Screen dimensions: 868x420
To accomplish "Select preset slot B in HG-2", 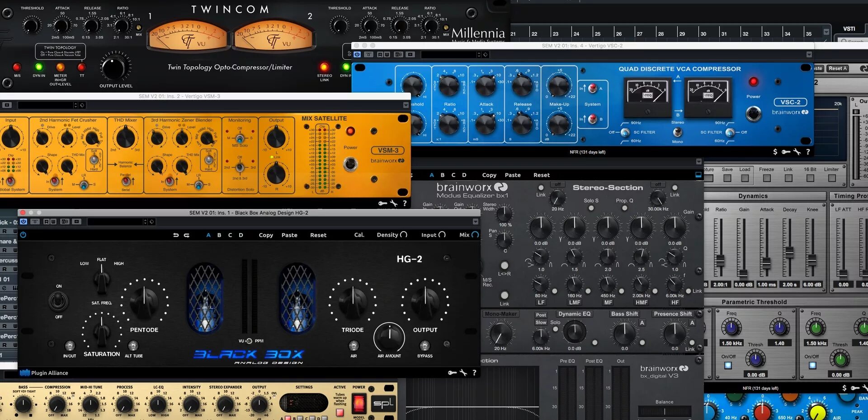I will click(219, 235).
